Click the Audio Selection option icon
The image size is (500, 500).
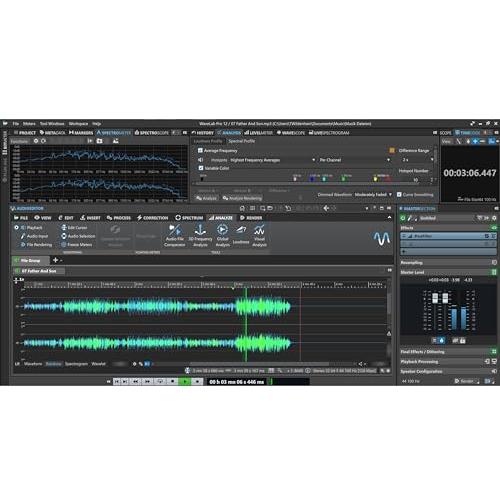click(x=64, y=236)
